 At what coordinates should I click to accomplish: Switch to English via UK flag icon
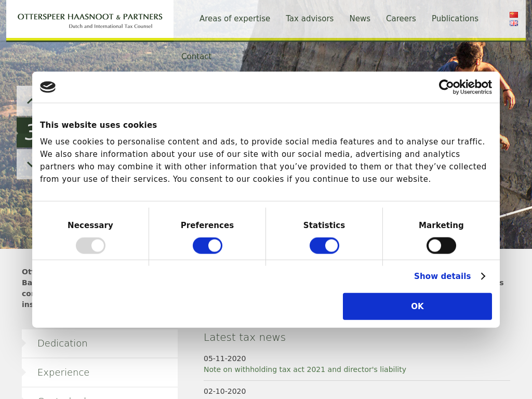coord(513,23)
